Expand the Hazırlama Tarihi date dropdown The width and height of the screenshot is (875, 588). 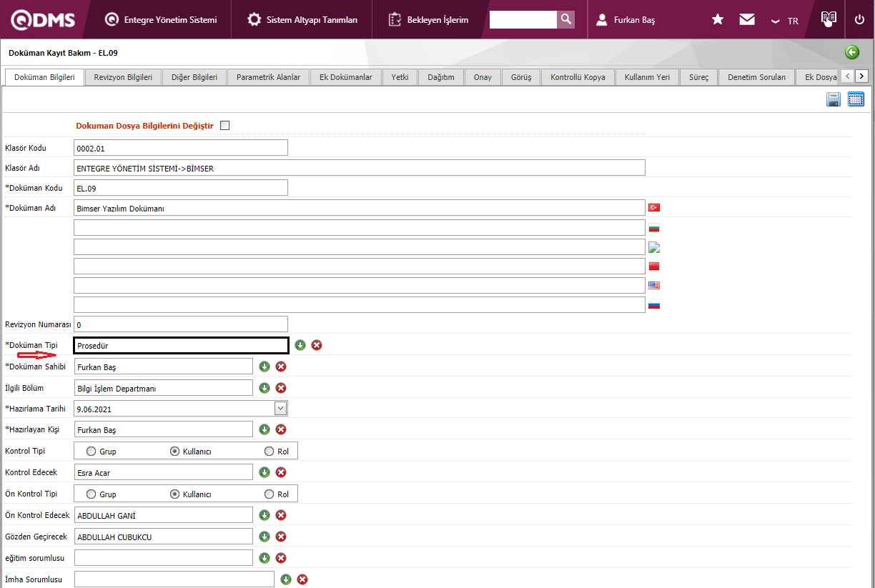pyautogui.click(x=281, y=409)
